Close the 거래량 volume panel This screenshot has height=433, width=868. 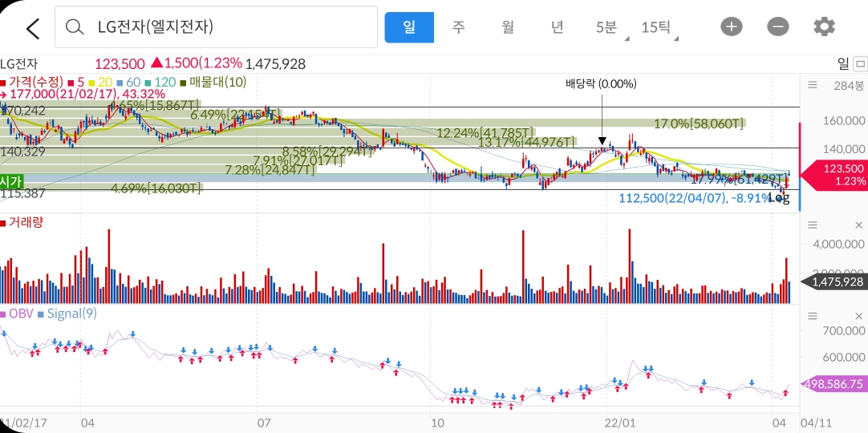coord(858,225)
